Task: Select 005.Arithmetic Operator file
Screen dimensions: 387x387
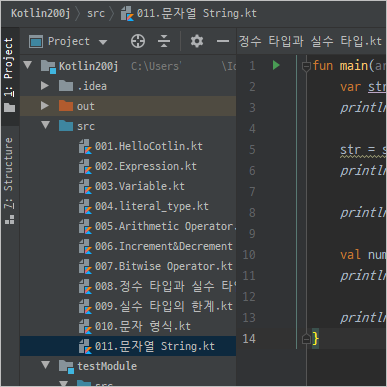Action: click(x=165, y=226)
